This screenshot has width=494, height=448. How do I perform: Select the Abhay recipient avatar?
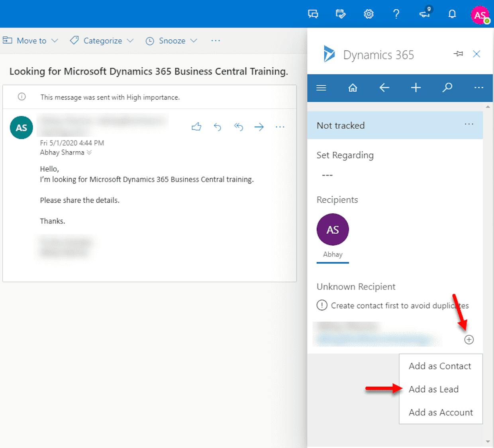click(x=333, y=230)
